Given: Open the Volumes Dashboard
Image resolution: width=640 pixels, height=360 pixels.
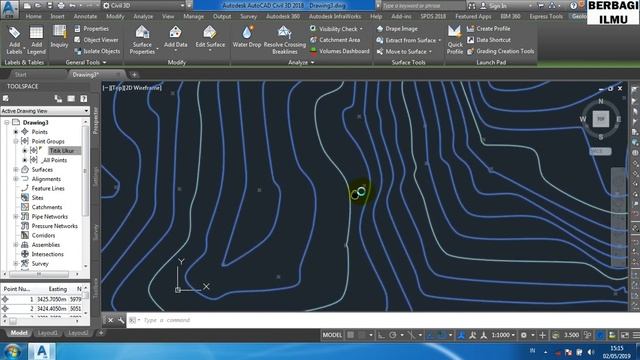Looking at the screenshot, I should (x=340, y=51).
